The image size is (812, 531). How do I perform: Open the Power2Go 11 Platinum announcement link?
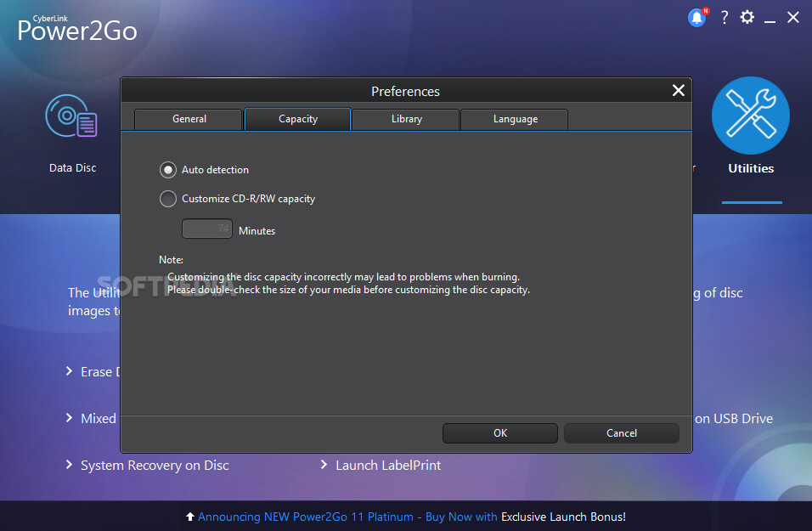[x=347, y=517]
